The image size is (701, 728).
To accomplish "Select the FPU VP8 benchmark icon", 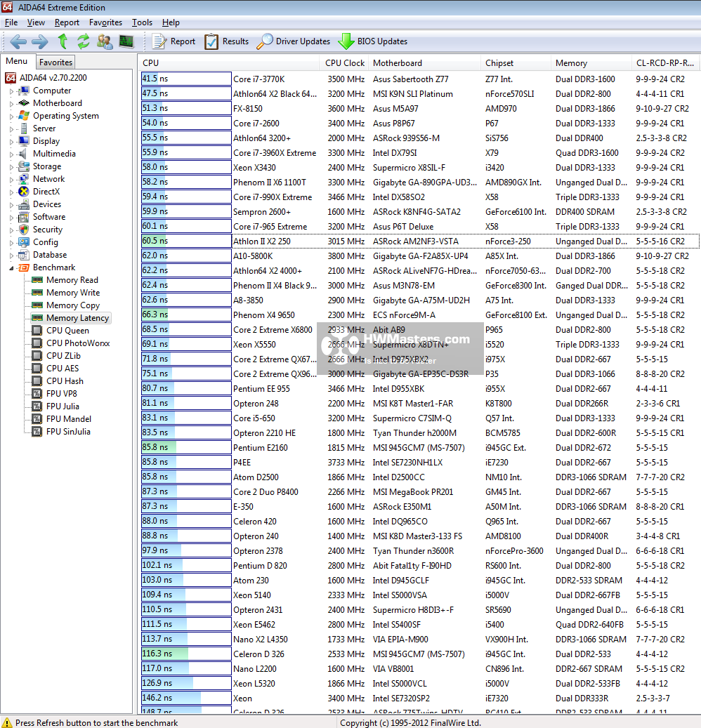I will [x=37, y=393].
